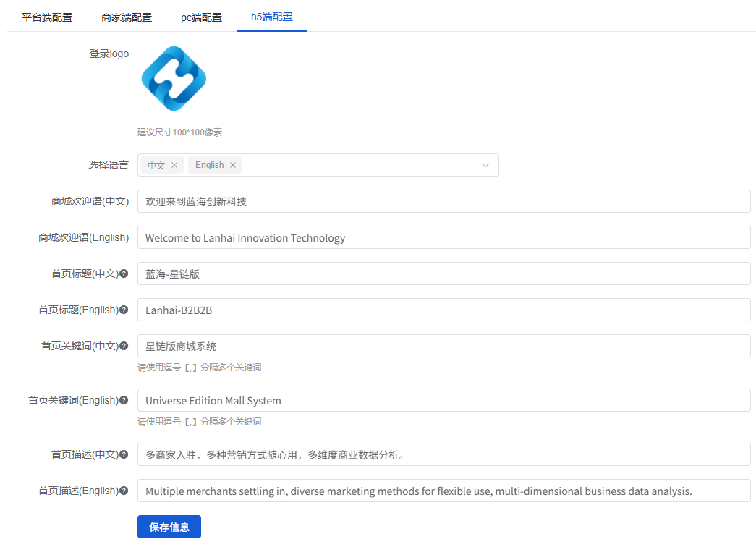Click help icon beside 首页标题(English)

pyautogui.click(x=124, y=310)
